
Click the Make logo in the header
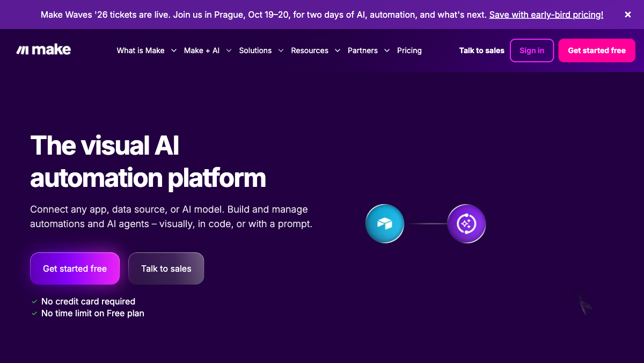pyautogui.click(x=43, y=50)
